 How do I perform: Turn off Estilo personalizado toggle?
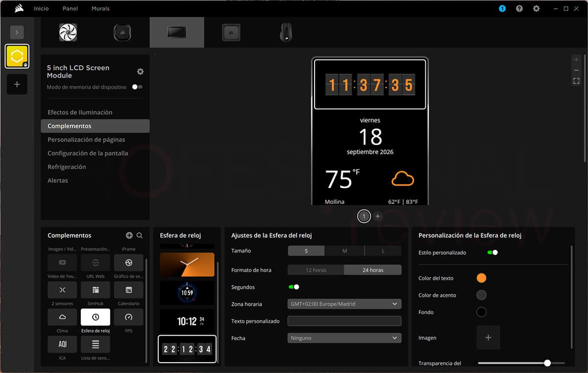pyautogui.click(x=492, y=252)
